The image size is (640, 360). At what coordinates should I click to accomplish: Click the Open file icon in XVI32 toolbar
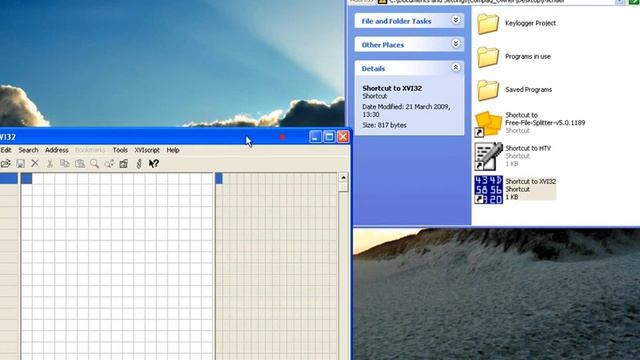[5, 164]
